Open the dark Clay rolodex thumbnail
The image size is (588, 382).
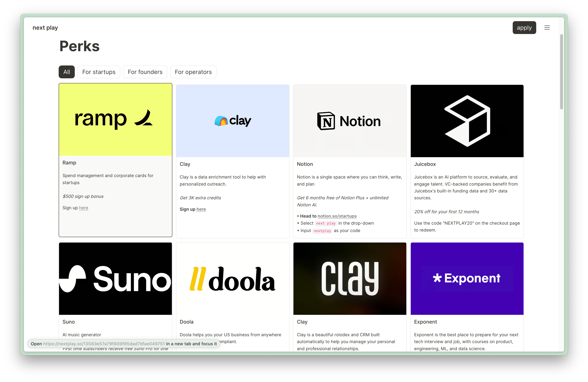[x=350, y=279]
